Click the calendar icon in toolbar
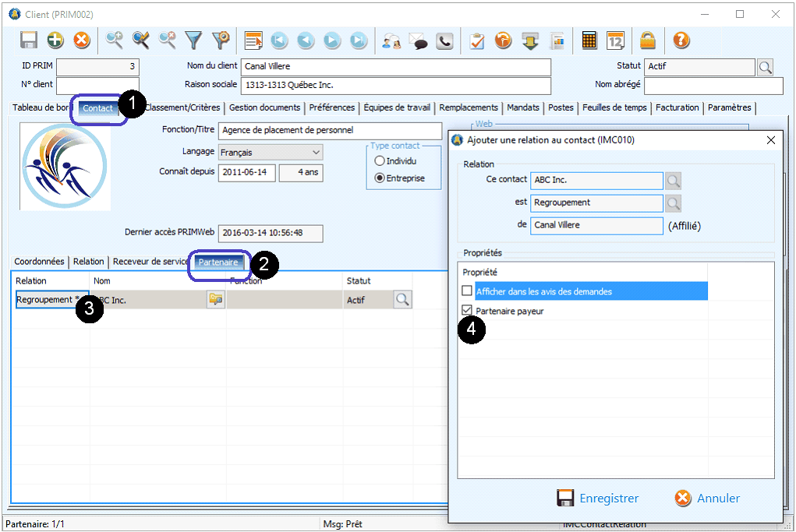796x532 pixels. coord(616,41)
